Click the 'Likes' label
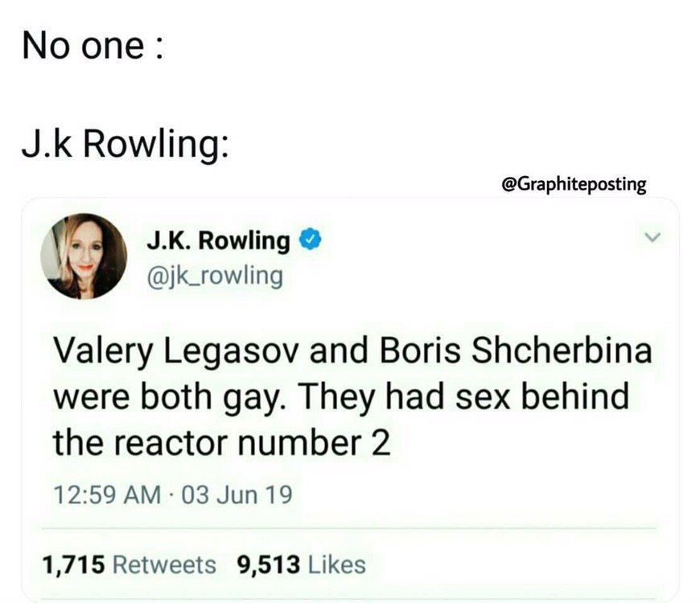This screenshot has height=603, width=700. [337, 564]
